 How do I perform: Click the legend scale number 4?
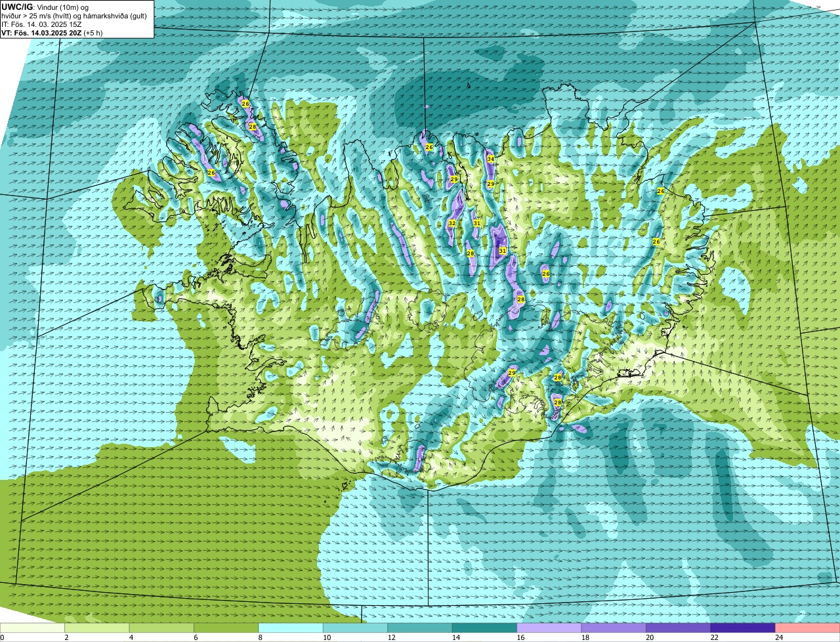click(x=131, y=637)
